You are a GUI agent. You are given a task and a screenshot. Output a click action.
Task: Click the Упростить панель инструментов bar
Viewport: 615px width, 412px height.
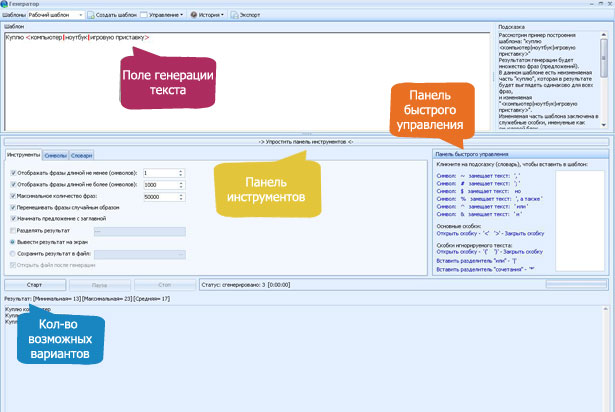(x=306, y=142)
